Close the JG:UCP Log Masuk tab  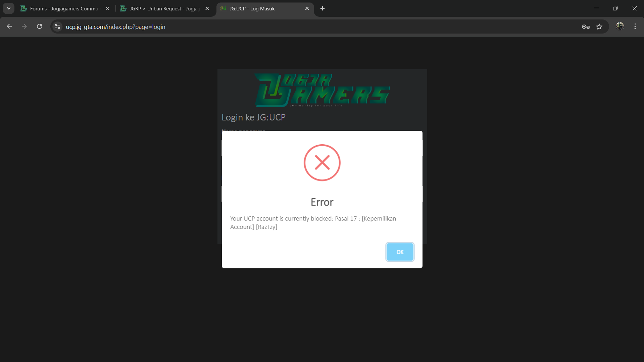[x=307, y=9]
